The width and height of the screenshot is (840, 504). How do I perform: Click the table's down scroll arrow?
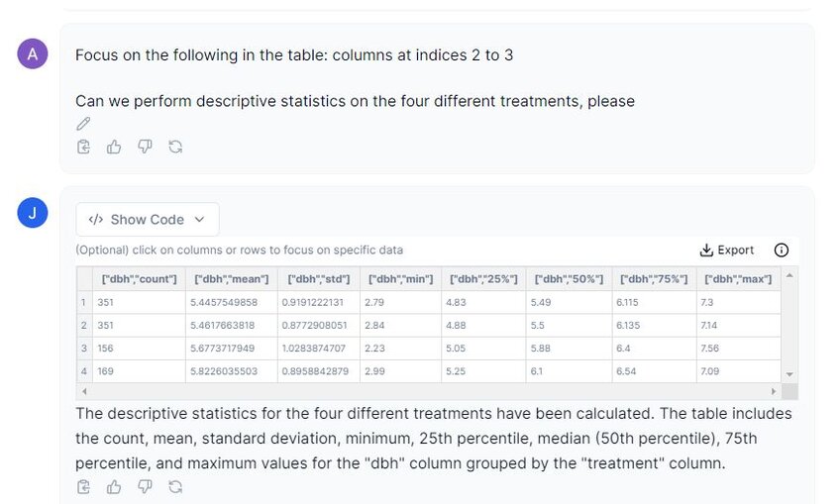789,375
